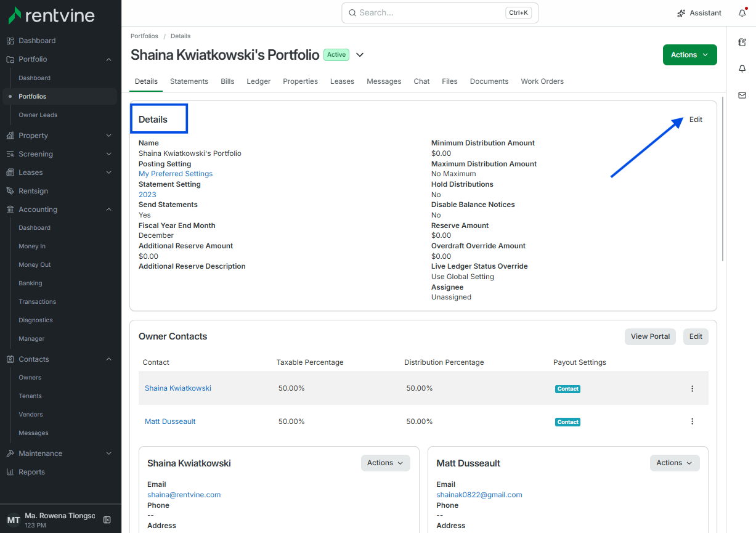
Task: Open Dashboard from sidebar grid icon
Action: coord(10,41)
